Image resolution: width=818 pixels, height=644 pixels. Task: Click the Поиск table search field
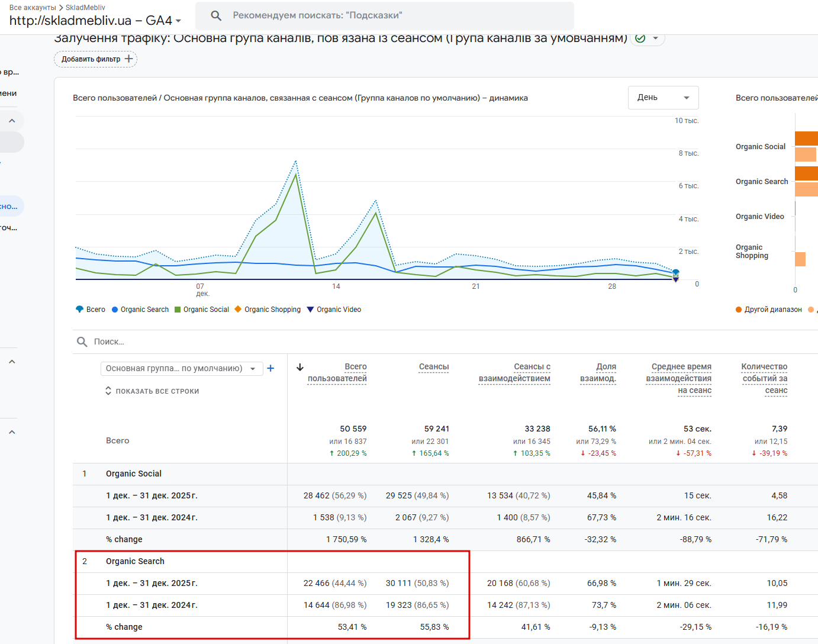coord(178,342)
